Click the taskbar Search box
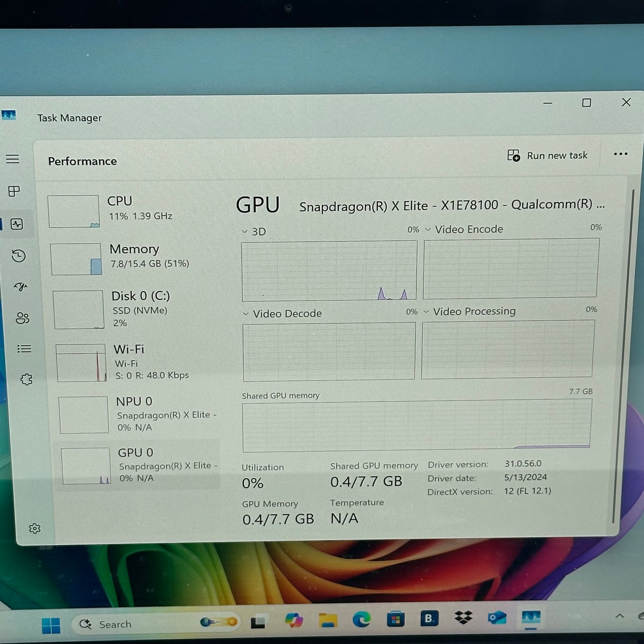Screen dimensions: 644x644 click(x=157, y=623)
